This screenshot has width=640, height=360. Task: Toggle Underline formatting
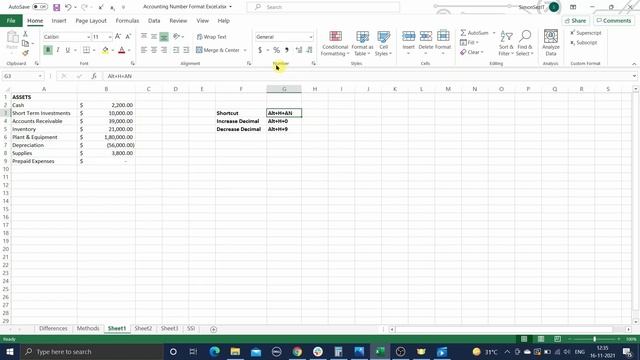[x=67, y=50]
